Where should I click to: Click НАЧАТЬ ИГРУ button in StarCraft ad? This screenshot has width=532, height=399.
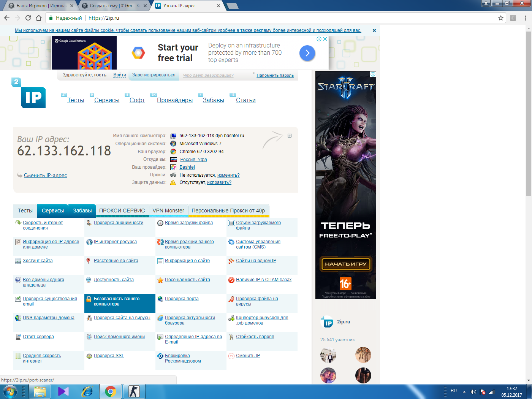(x=346, y=264)
